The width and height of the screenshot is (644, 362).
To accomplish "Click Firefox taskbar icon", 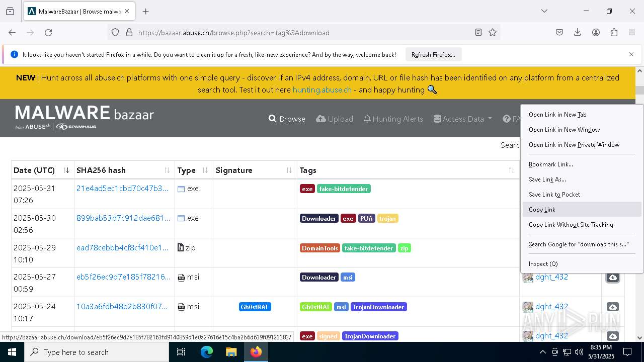I will [256, 352].
